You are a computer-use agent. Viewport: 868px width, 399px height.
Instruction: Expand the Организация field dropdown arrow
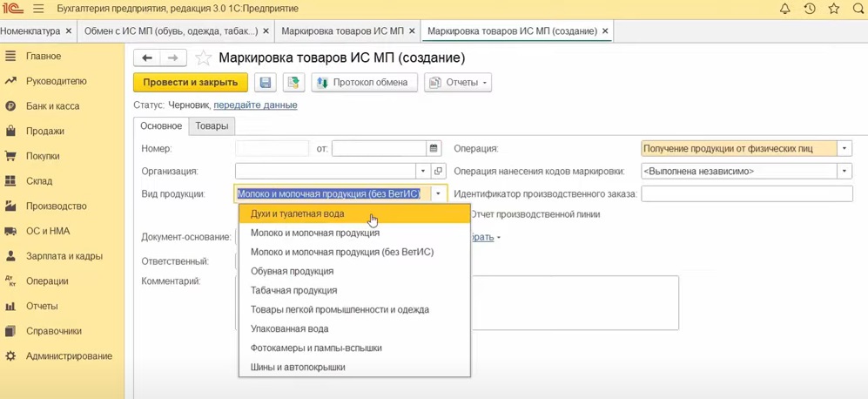(x=423, y=172)
